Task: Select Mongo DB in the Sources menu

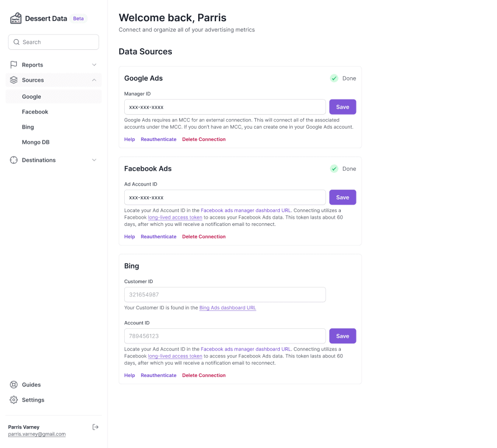Action: pos(36,142)
